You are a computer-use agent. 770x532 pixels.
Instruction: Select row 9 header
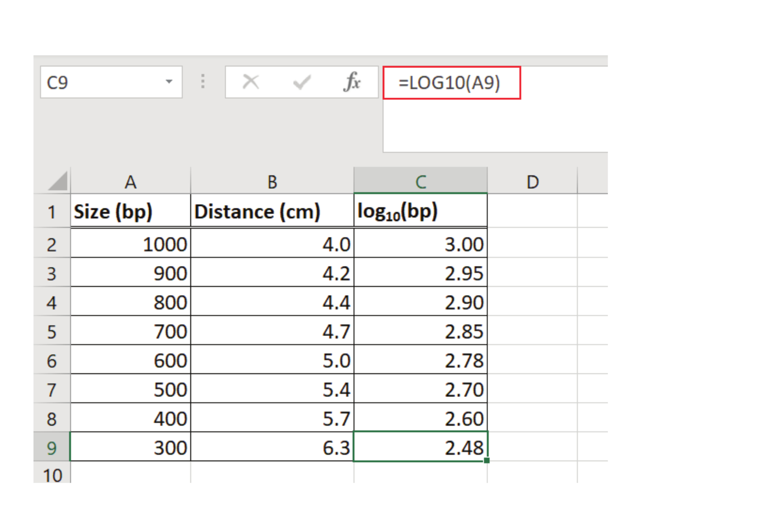click(x=52, y=447)
